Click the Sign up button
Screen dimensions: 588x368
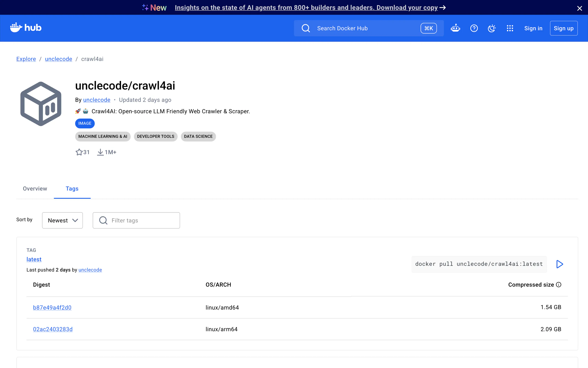(563, 28)
